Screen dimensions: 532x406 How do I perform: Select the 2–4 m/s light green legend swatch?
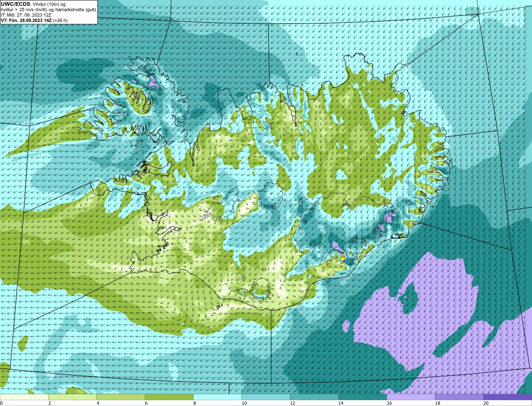73,397
